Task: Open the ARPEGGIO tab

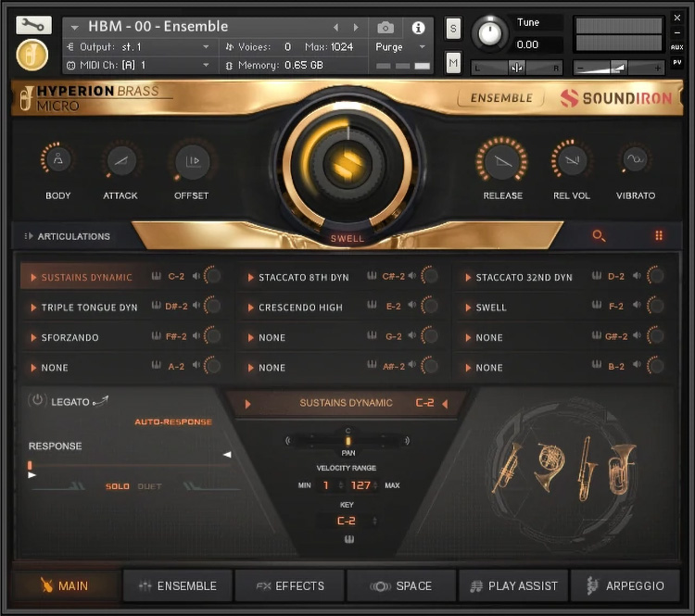Action: (625, 585)
